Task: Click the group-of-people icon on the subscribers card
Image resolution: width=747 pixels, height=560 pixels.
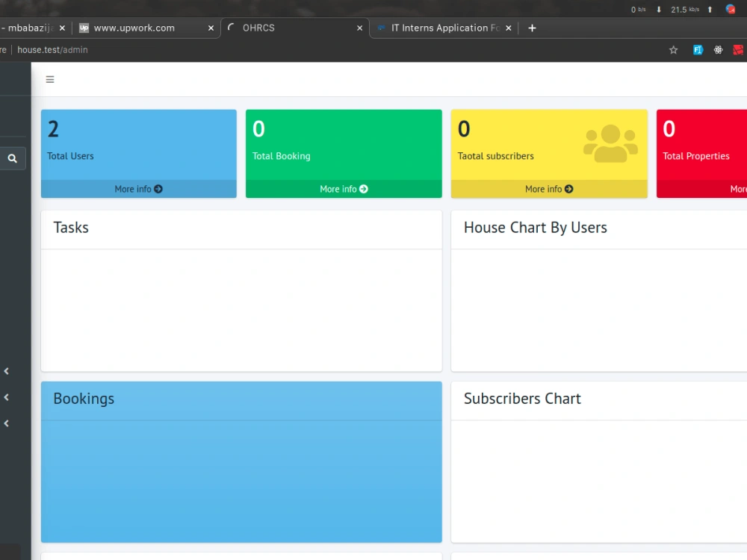Action: point(610,140)
